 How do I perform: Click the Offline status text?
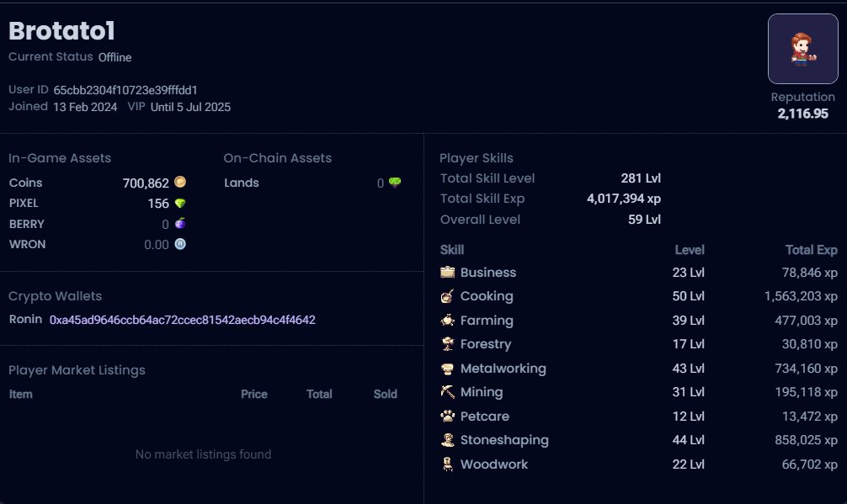click(x=115, y=57)
